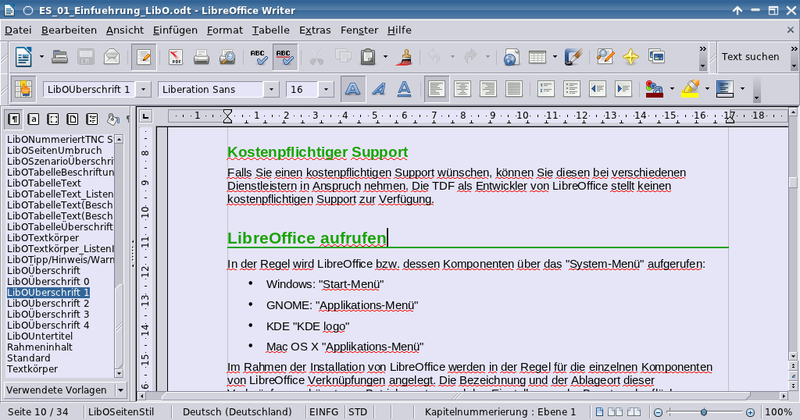Screen dimensions: 800x420
Task: Click the Page Preview magnifier icon
Action: click(227, 56)
